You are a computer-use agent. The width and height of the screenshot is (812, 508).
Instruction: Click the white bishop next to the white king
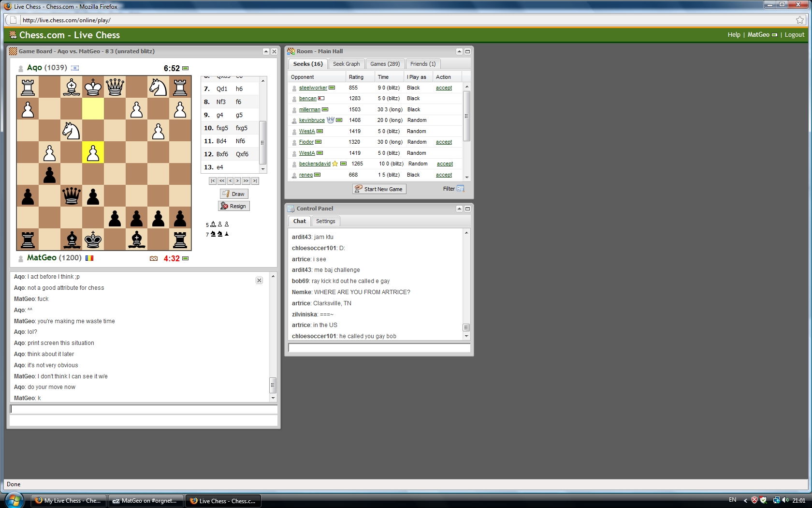71,87
